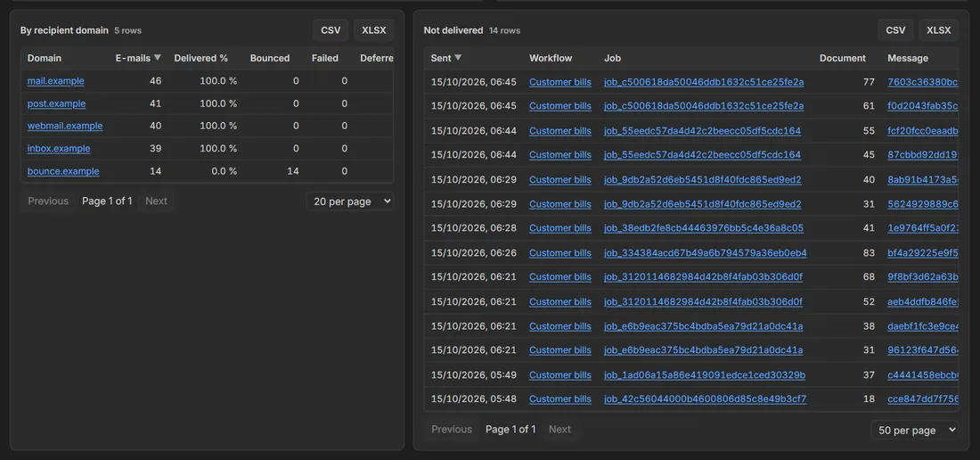Screen dimensions: 980x460
Task: Open message link starting fcf20fcc0eaadb
Action: (922, 131)
